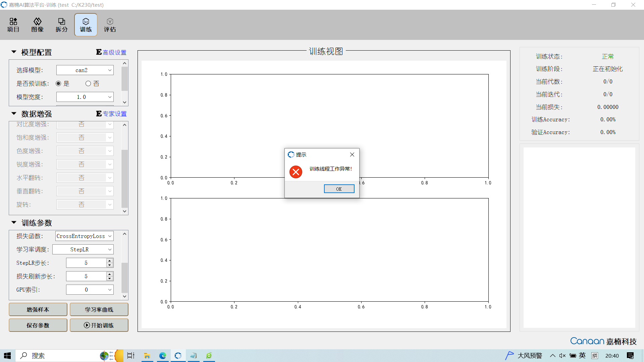Image resolution: width=644 pixels, height=362 pixels.
Task: Open the 损失函数 CrossEntropyLoss dropdown
Action: [x=84, y=236]
